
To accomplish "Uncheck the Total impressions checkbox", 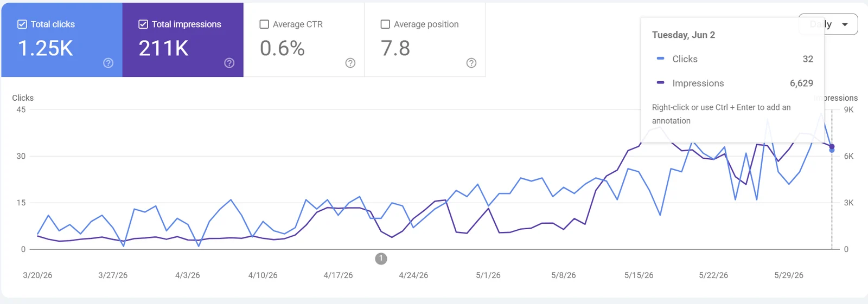I will 143,24.
